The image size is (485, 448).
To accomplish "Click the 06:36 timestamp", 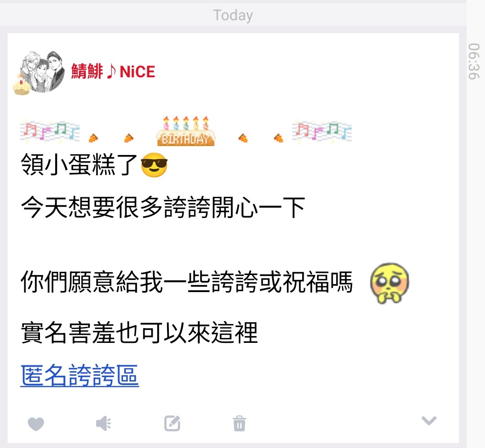I will [x=474, y=61].
